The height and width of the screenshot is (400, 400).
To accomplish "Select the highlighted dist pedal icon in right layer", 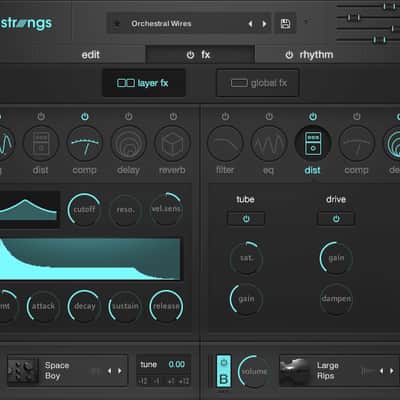I will click(313, 144).
